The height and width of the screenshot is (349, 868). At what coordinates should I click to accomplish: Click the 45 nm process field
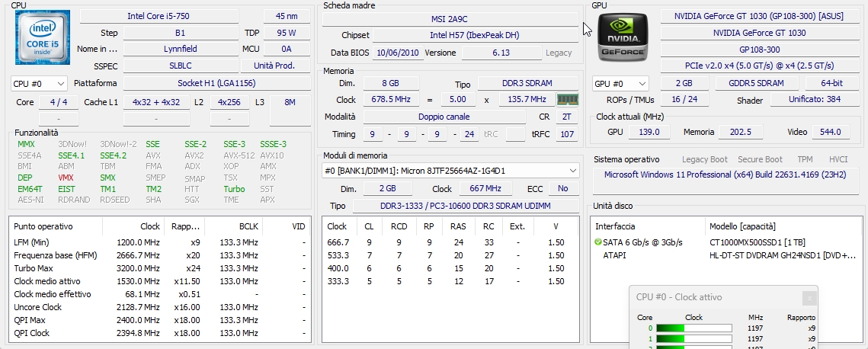(287, 17)
